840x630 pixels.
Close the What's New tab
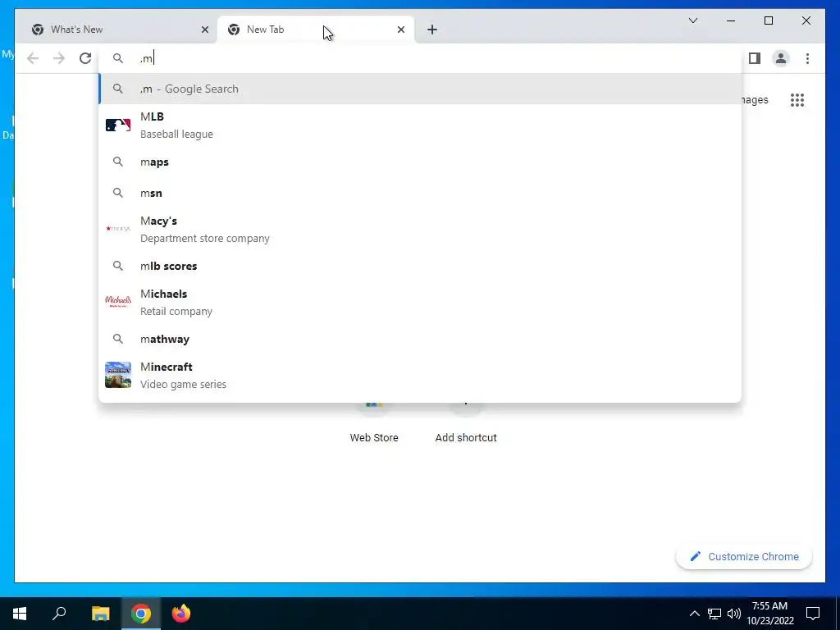pos(204,30)
